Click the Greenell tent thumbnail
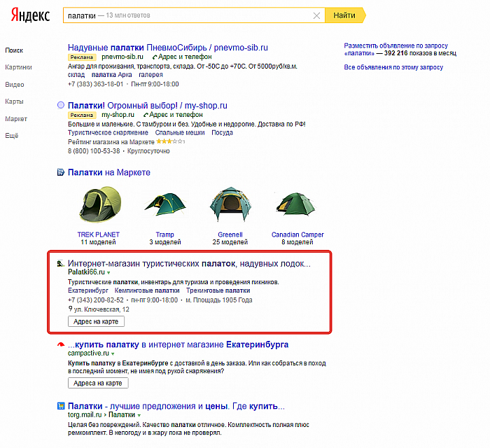This screenshot has height=448, width=490. tap(230, 204)
